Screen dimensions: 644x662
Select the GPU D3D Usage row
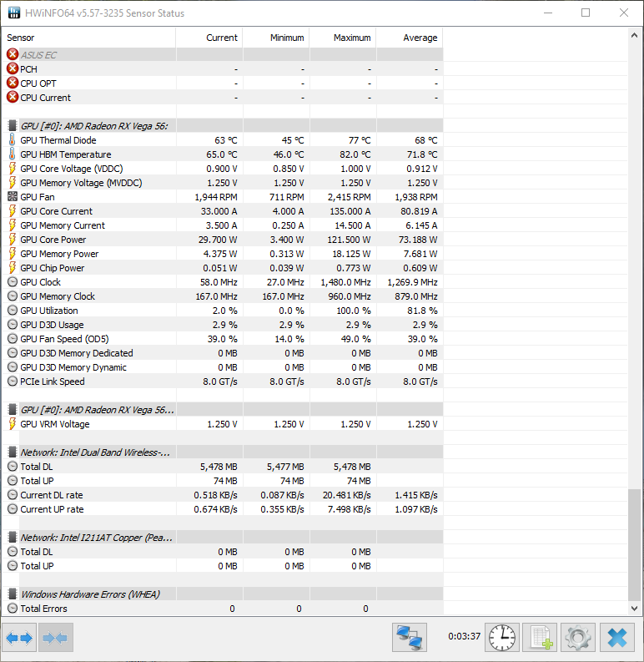click(223, 325)
